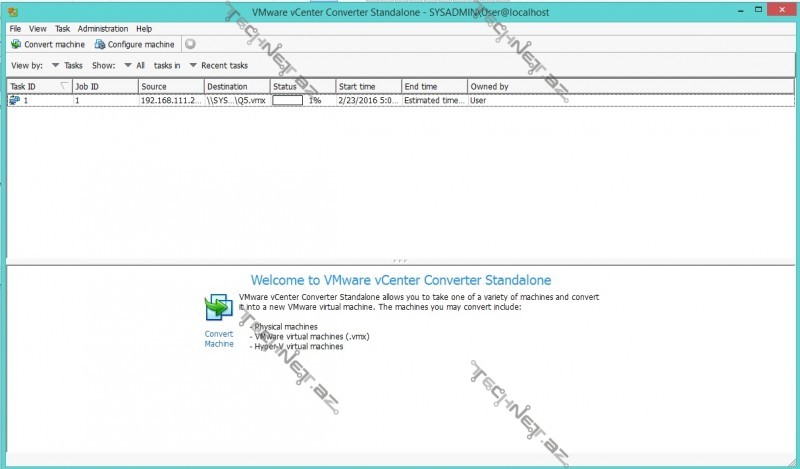Select the source cell 192.168.111.2
The width and height of the screenshot is (800, 469).
(169, 101)
